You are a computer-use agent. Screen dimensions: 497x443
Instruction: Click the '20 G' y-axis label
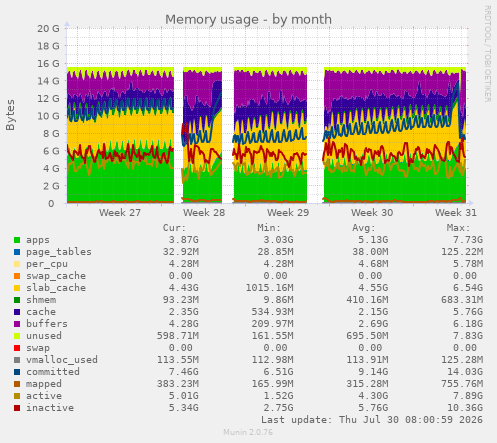tap(48, 29)
